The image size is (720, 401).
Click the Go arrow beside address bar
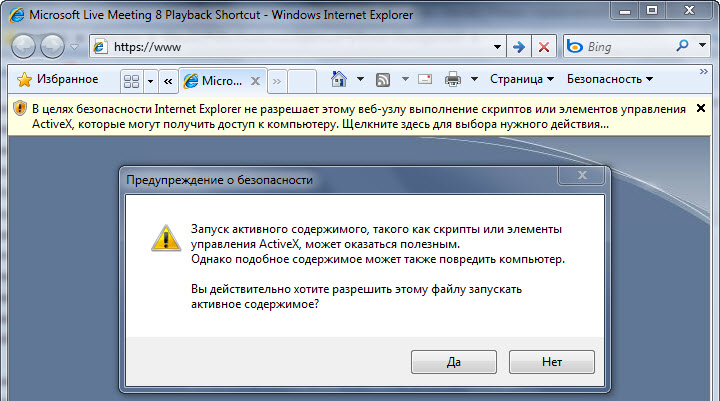pos(520,46)
